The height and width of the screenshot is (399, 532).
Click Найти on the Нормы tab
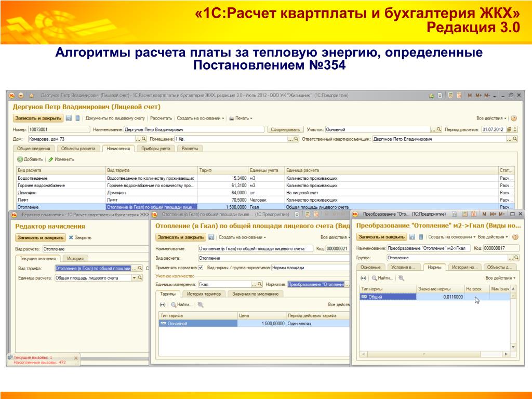pyautogui.click(x=382, y=278)
